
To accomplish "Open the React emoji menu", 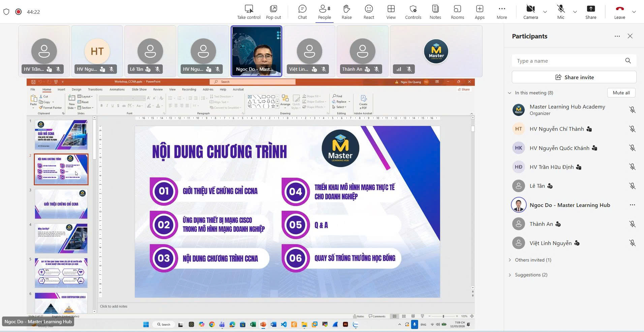I will 369,12.
